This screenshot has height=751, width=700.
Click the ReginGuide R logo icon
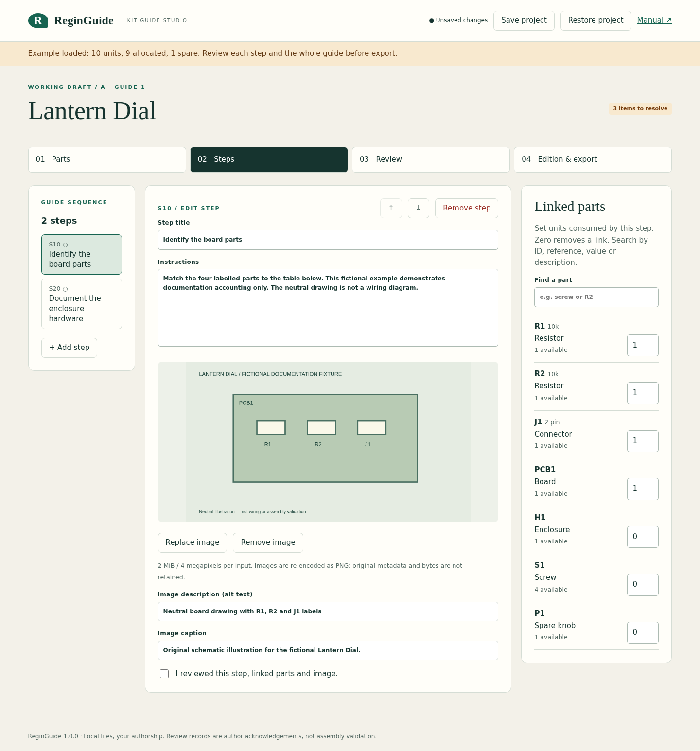coord(38,20)
